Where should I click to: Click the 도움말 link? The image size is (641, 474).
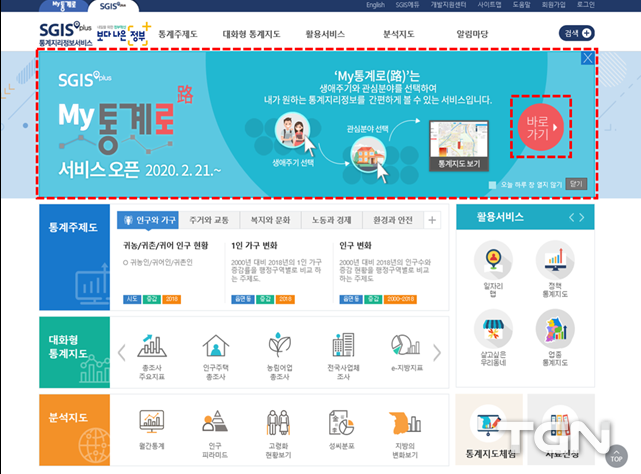pyautogui.click(x=522, y=5)
